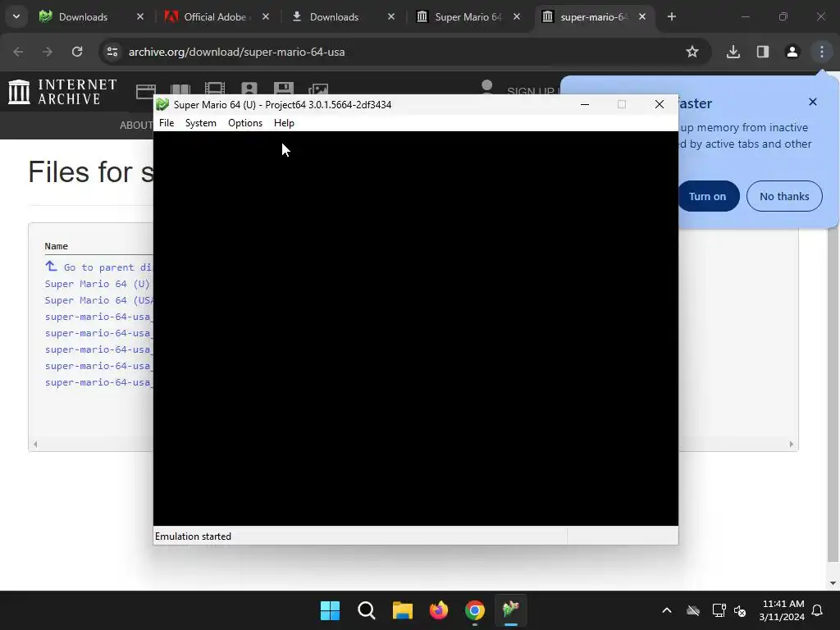Click Go to parent directory link

coord(99,267)
